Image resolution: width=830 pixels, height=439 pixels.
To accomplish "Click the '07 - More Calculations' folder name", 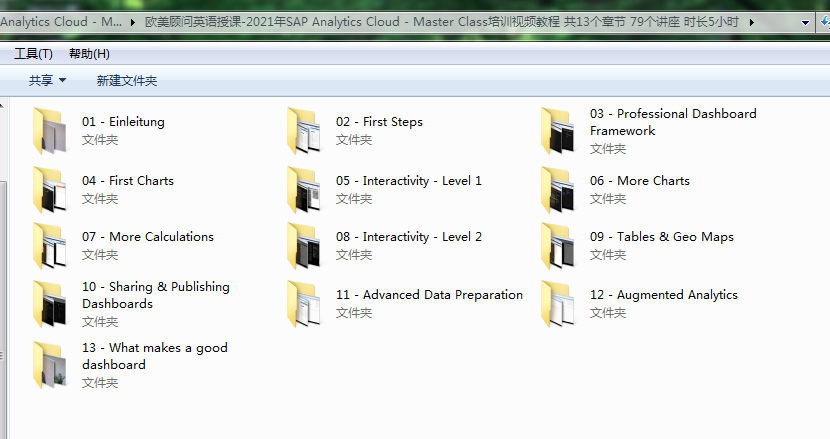I will click(148, 237).
